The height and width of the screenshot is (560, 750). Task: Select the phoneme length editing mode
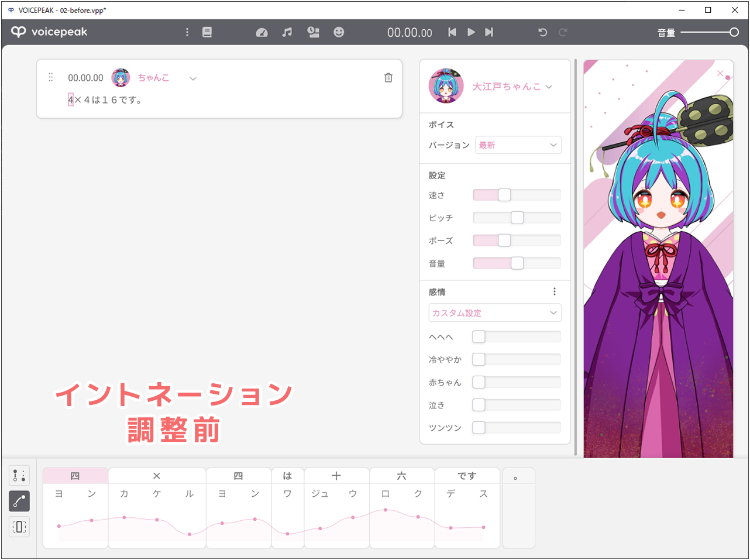pyautogui.click(x=19, y=527)
